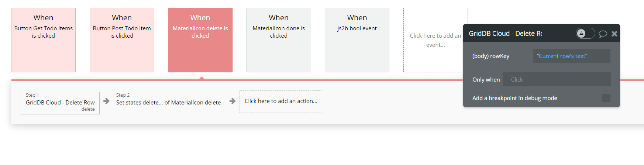
Task: Open the js2b bool event box
Action: (357, 40)
